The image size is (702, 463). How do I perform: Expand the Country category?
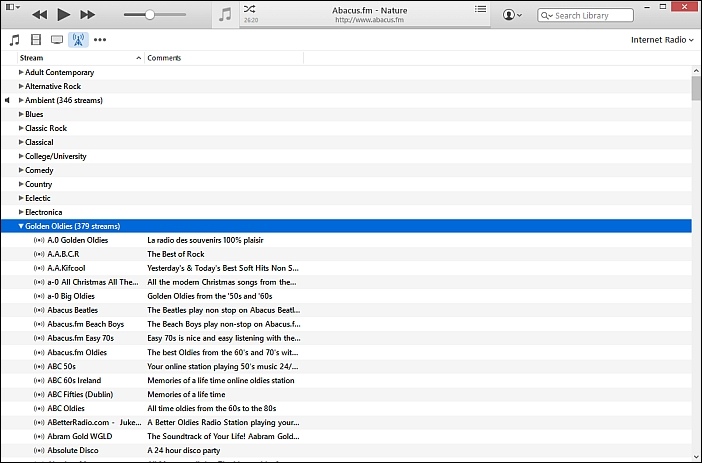tap(21, 184)
